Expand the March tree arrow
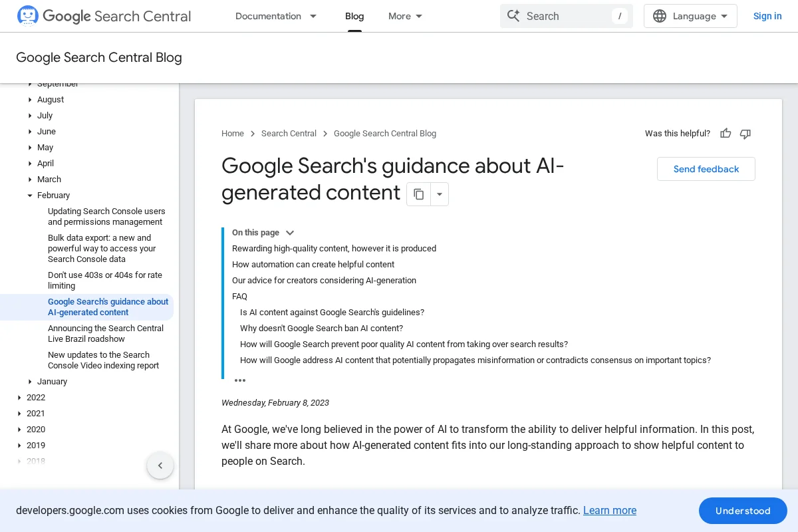This screenshot has height=532, width=798. click(30, 180)
